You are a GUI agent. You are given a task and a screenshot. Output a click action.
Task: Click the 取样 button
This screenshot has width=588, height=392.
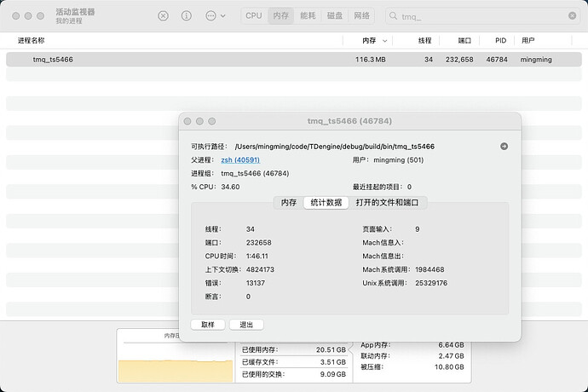pos(208,325)
